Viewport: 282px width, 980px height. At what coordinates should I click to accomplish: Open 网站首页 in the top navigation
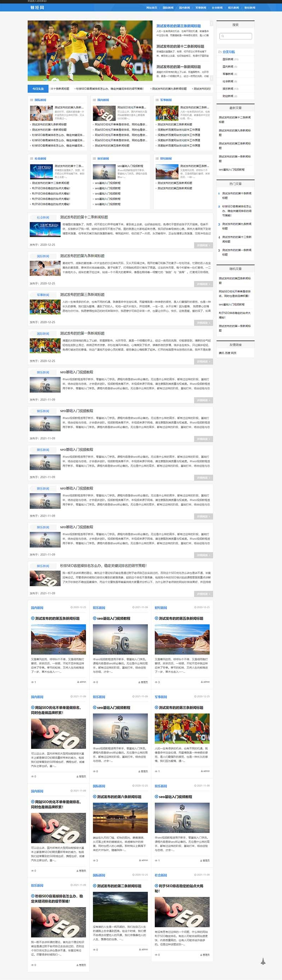tap(152, 7)
